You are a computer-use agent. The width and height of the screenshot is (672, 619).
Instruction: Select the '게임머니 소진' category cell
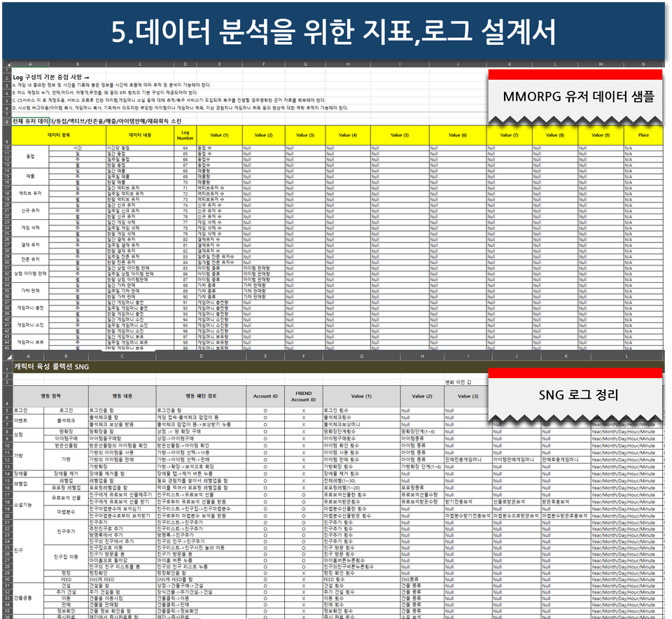(x=30, y=325)
